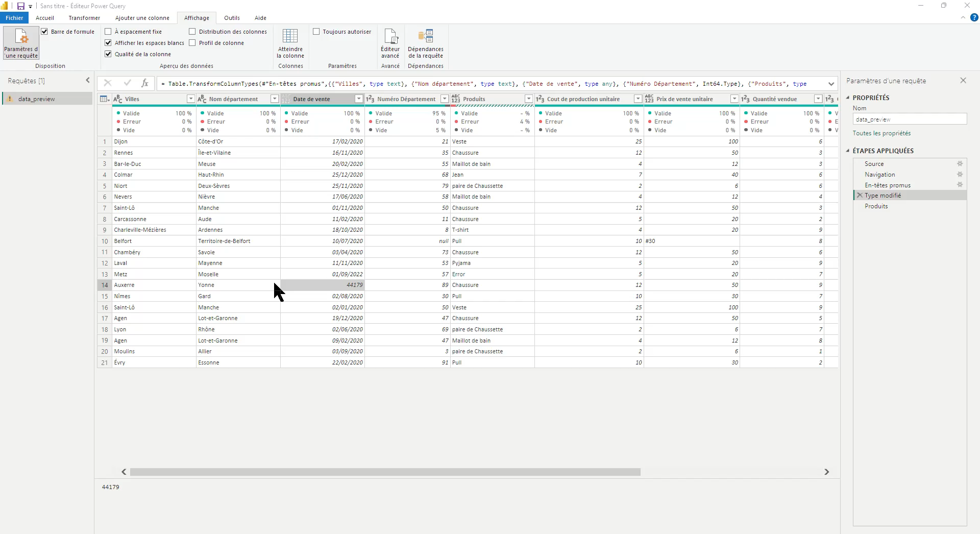Enable Distribution des colonnes
The image size is (980, 534).
192,32
